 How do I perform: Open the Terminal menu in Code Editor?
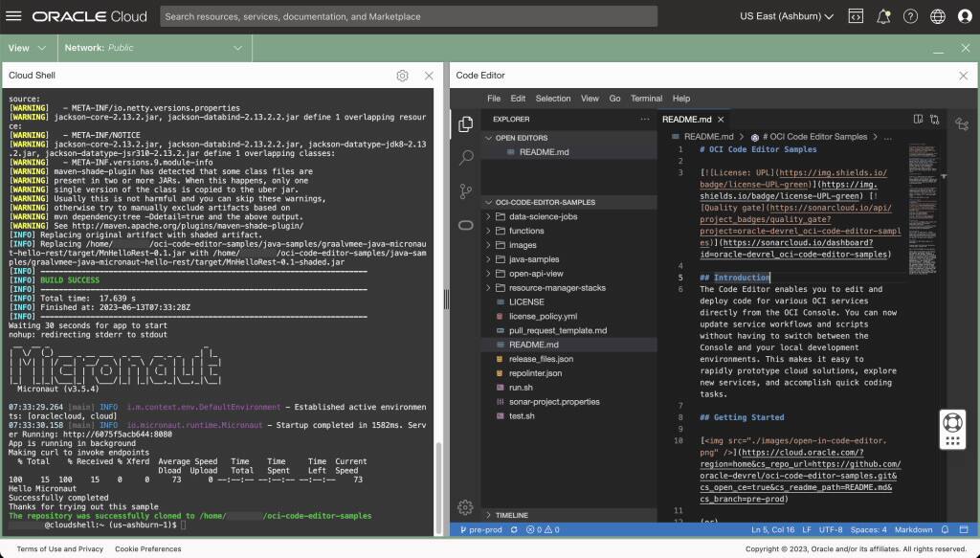pyautogui.click(x=646, y=98)
